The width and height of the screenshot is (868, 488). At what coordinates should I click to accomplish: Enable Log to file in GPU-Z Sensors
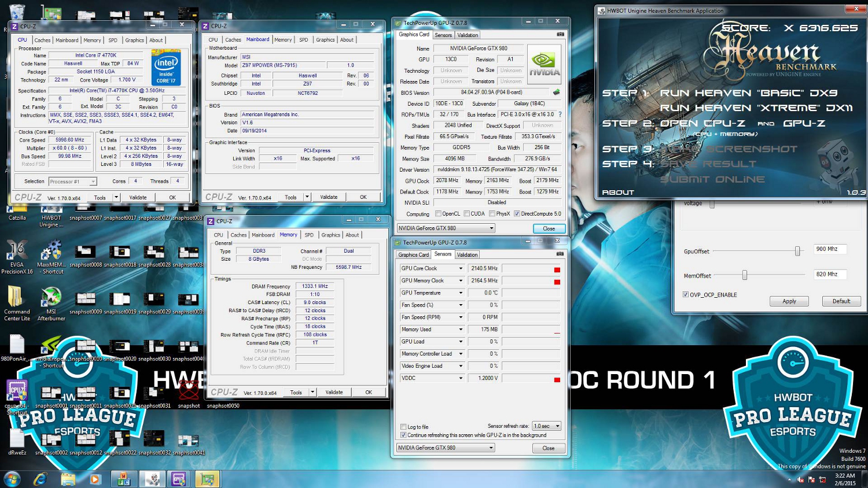[x=403, y=427]
